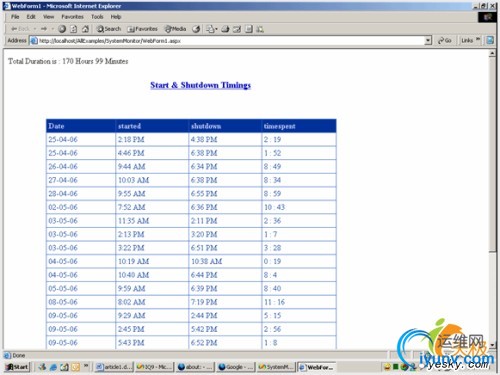This screenshot has width=500, height=375.
Task: Click the Edit page icon
Action: [x=237, y=29]
